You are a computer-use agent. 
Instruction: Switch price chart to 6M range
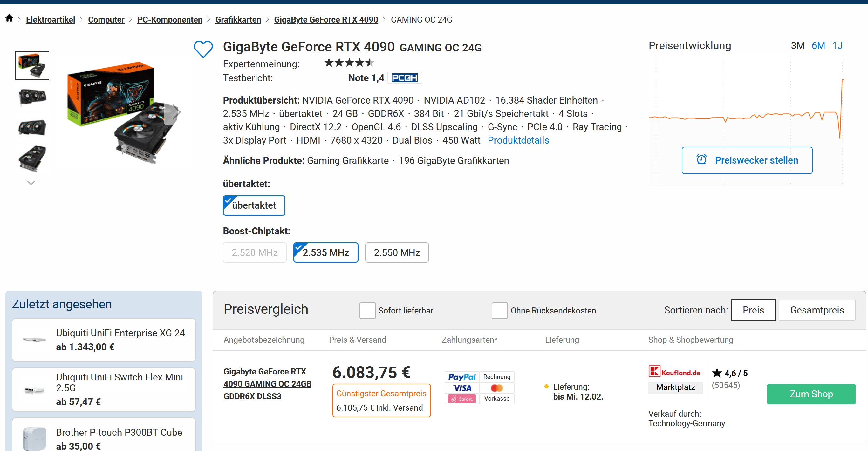click(818, 45)
